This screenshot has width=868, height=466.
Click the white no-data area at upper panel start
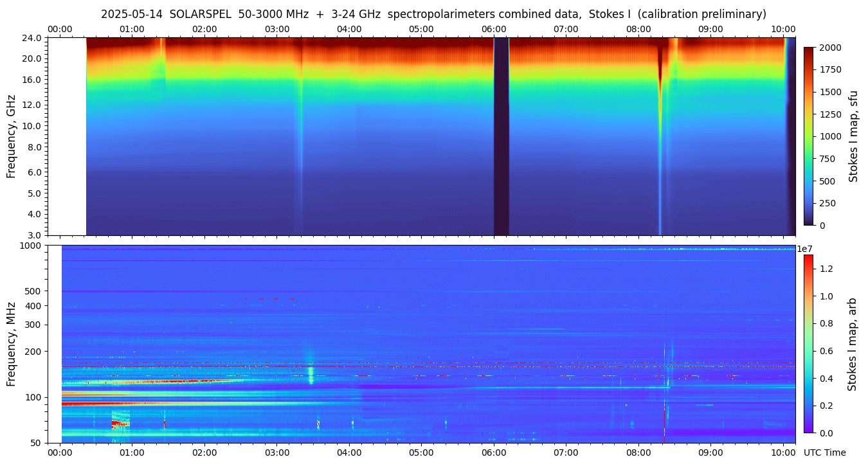pyautogui.click(x=66, y=136)
